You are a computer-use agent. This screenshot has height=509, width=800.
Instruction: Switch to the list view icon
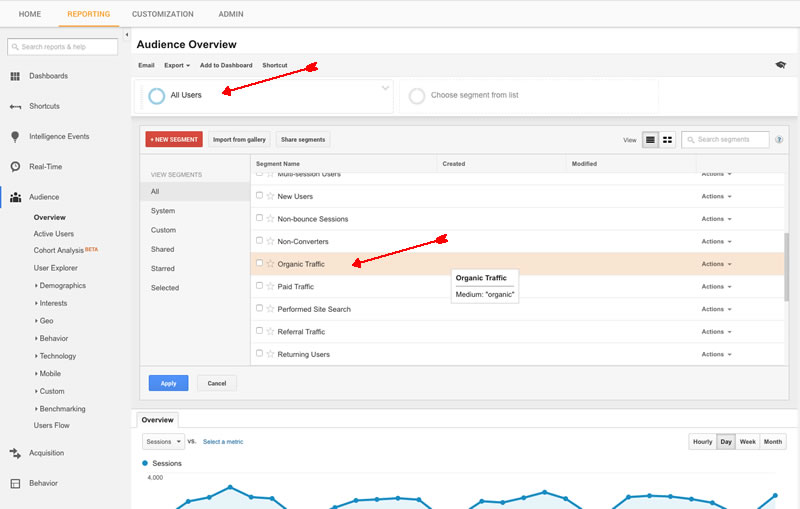[x=651, y=140]
